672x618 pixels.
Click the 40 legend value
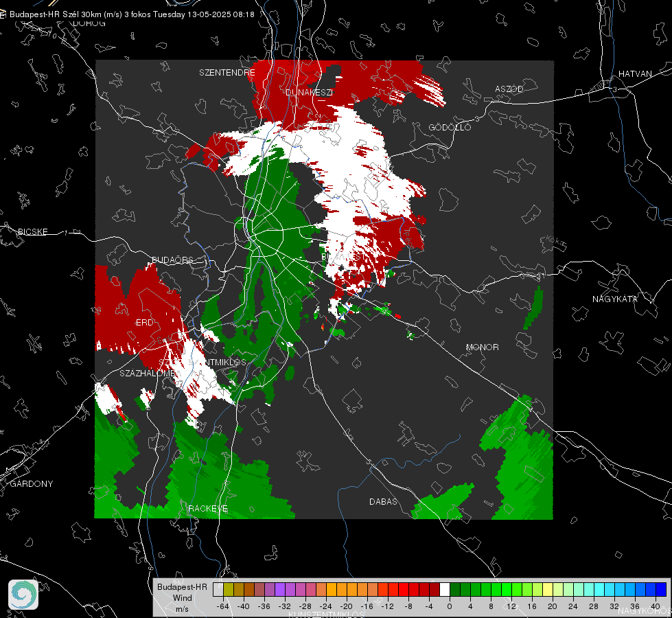[656, 606]
